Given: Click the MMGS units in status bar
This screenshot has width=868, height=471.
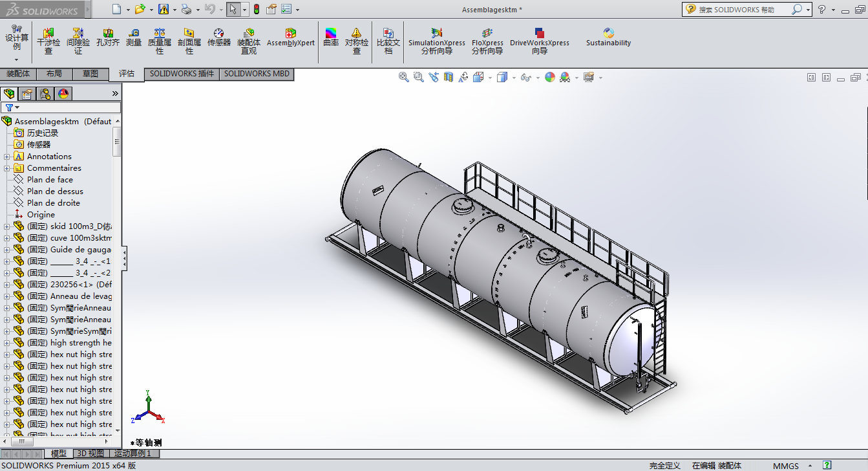Looking at the screenshot, I should 785,466.
